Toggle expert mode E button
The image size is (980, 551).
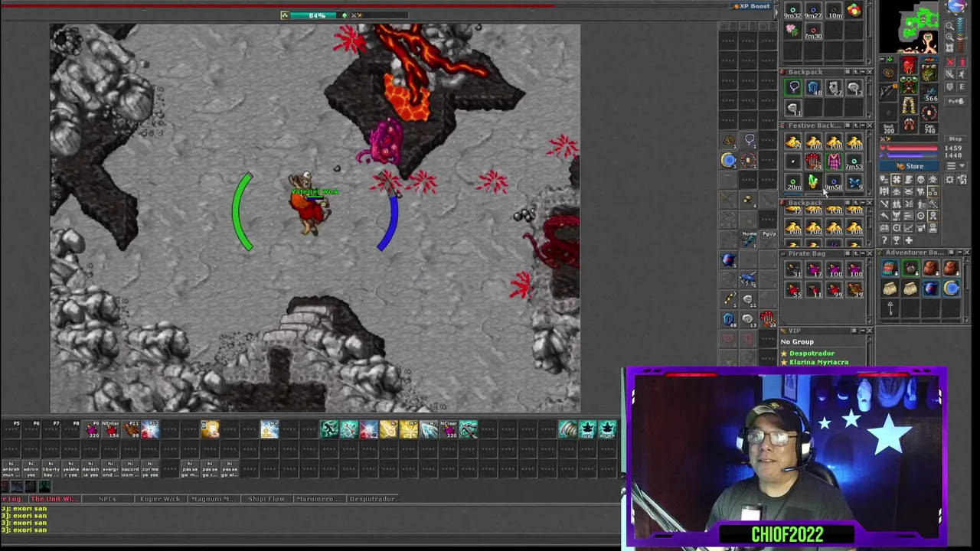click(962, 86)
